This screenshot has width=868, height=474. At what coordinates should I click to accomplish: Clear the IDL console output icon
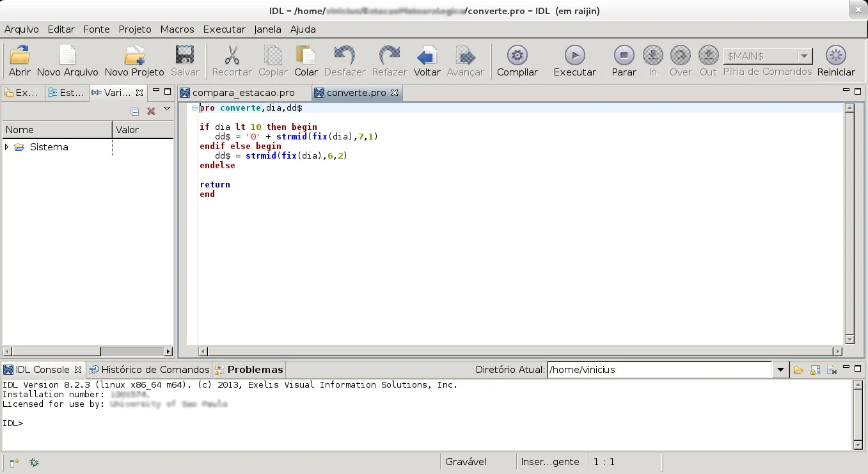coord(832,370)
